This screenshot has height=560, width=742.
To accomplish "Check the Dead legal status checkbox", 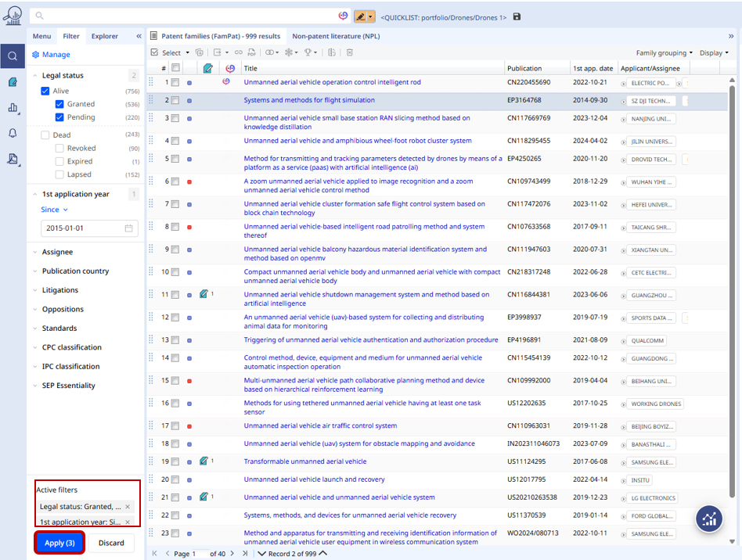I will (x=45, y=135).
